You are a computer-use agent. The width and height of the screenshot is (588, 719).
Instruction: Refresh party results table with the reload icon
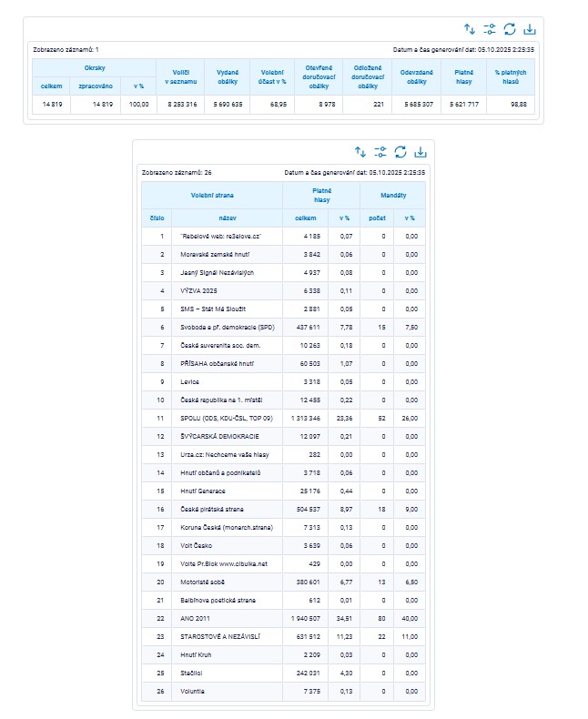click(x=400, y=152)
